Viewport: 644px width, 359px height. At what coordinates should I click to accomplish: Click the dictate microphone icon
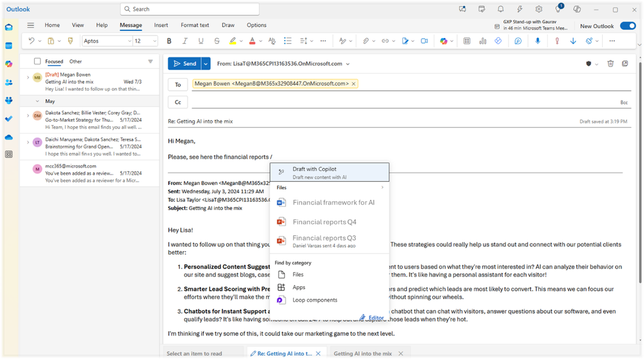[537, 41]
